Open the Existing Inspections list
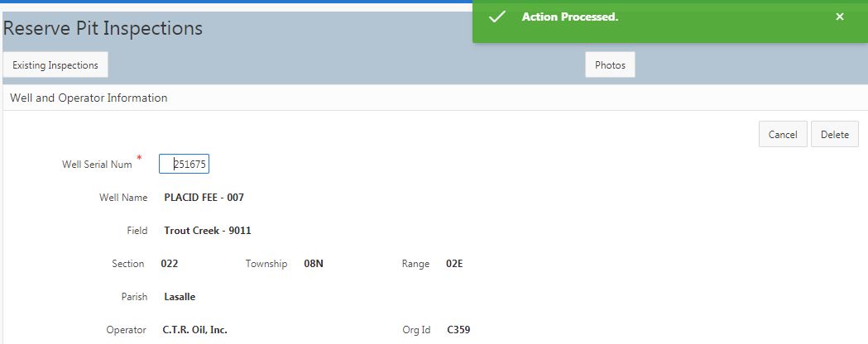The image size is (868, 344). [55, 65]
